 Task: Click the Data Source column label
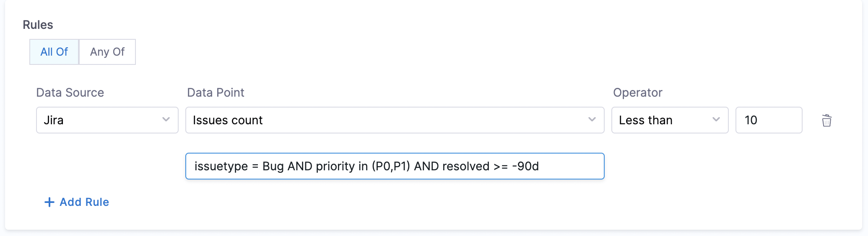[x=70, y=92]
